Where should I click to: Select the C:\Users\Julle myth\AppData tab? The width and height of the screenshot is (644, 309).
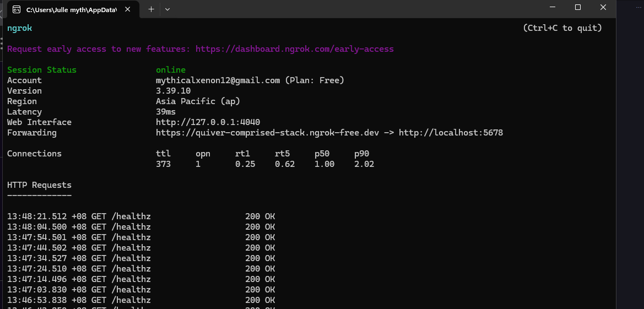point(73,9)
